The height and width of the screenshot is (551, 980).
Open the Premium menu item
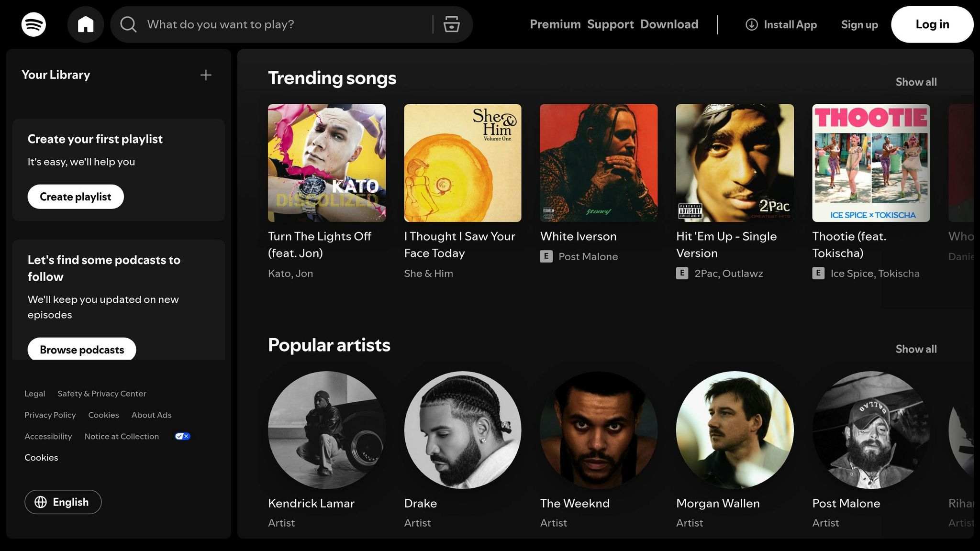(555, 24)
